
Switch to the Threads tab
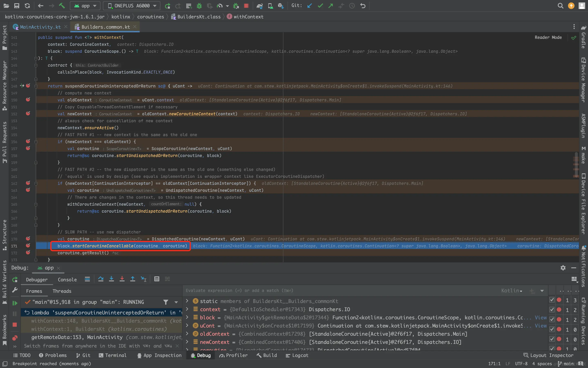point(62,291)
